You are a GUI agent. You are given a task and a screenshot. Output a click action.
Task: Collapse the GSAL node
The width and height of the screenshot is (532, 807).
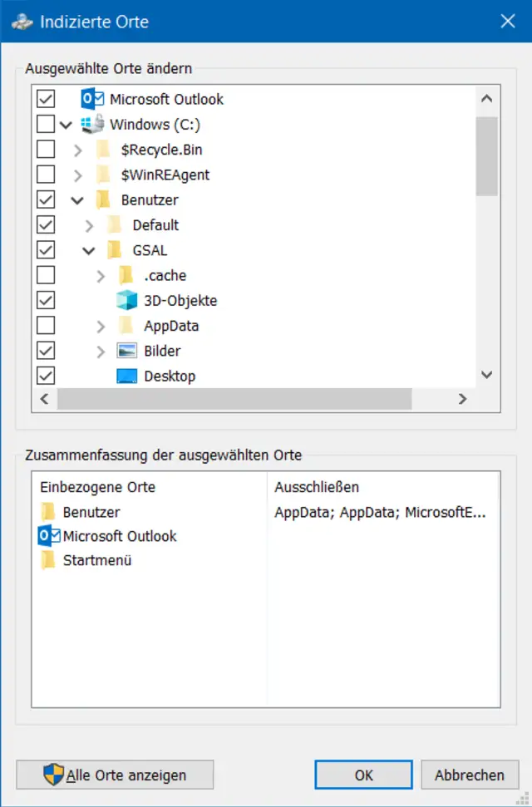(x=89, y=251)
